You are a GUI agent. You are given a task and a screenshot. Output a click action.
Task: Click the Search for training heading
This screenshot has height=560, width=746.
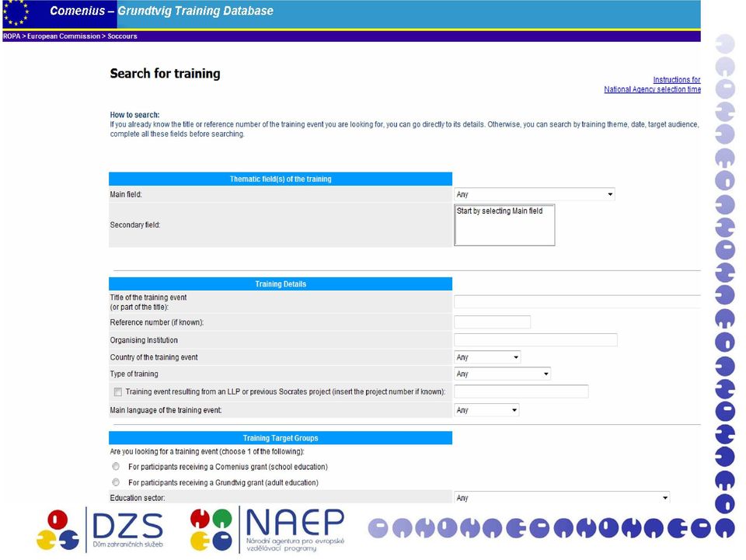click(165, 73)
